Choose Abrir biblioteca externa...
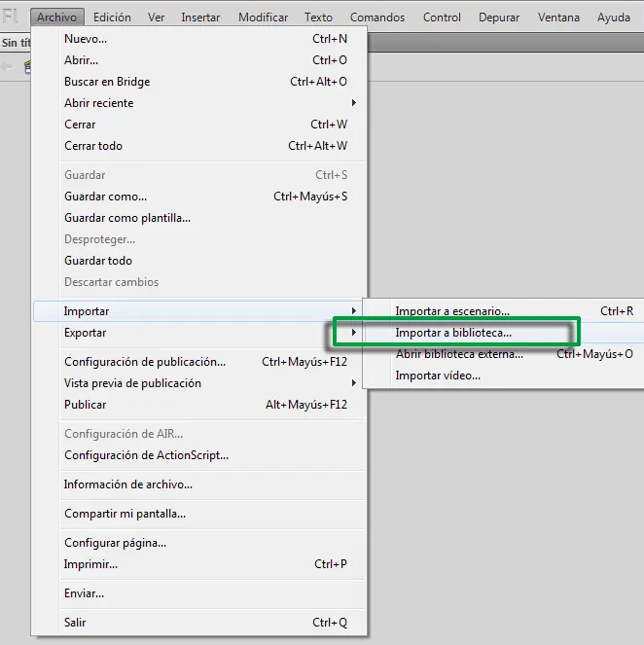The image size is (644, 645). tap(504, 354)
